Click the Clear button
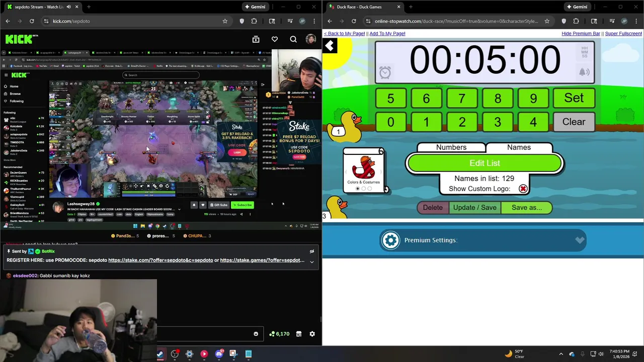Viewport: 644px width, 362px height. (574, 122)
